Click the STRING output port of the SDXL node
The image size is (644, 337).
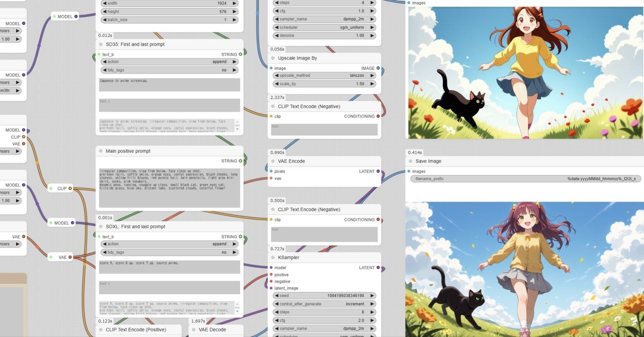(x=241, y=237)
